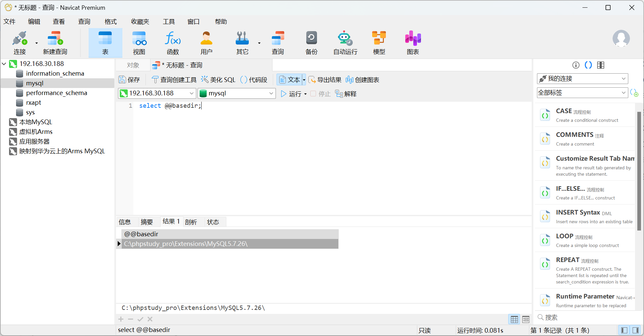The height and width of the screenshot is (336, 644).
Task: Switch to the 对象 (Objects) tab
Action: click(133, 65)
